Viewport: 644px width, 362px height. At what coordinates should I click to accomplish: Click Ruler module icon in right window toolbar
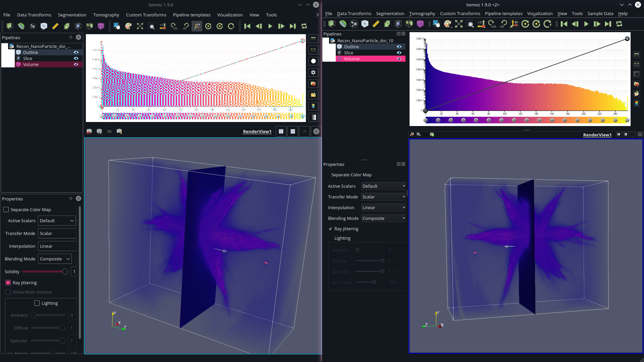tap(376, 24)
